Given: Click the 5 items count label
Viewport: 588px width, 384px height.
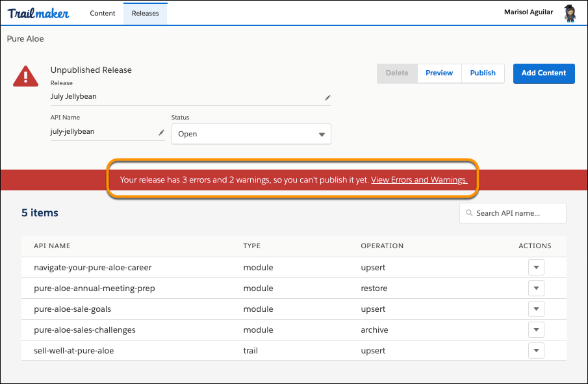Looking at the screenshot, I should coord(40,212).
